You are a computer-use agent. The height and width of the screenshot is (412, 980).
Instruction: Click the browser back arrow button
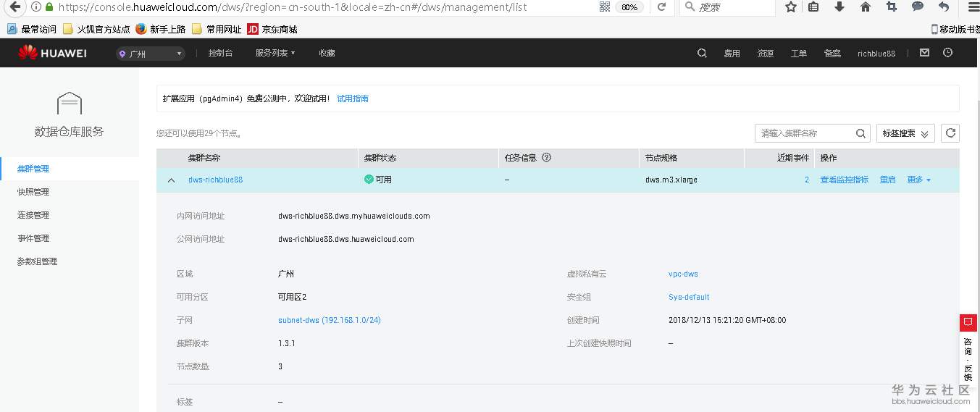pyautogui.click(x=13, y=7)
